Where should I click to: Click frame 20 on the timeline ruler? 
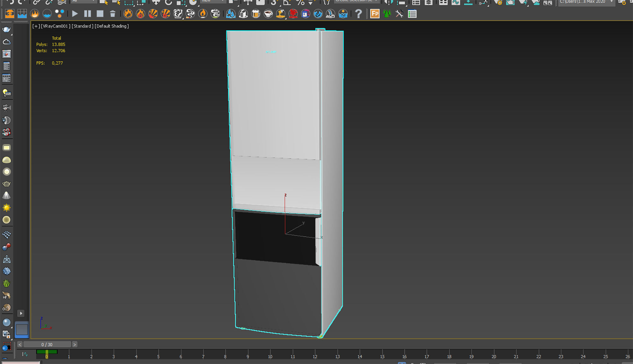click(x=493, y=356)
